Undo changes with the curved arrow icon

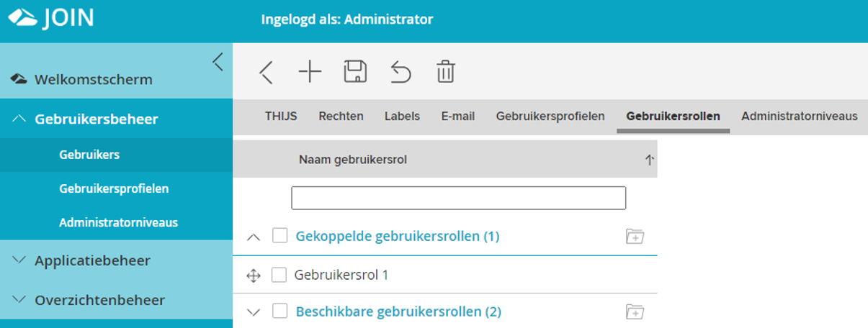pos(401,72)
